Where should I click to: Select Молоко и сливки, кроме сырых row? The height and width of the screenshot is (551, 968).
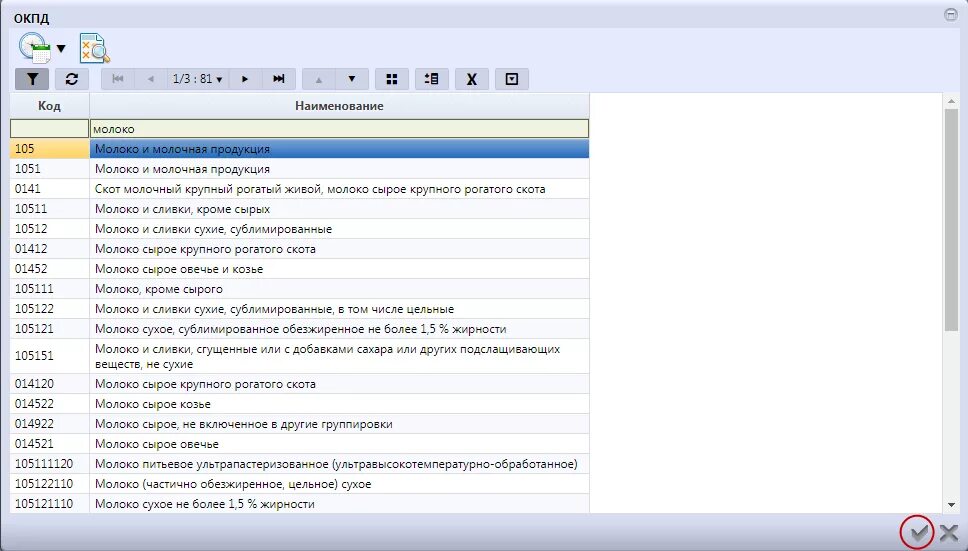click(x=299, y=209)
